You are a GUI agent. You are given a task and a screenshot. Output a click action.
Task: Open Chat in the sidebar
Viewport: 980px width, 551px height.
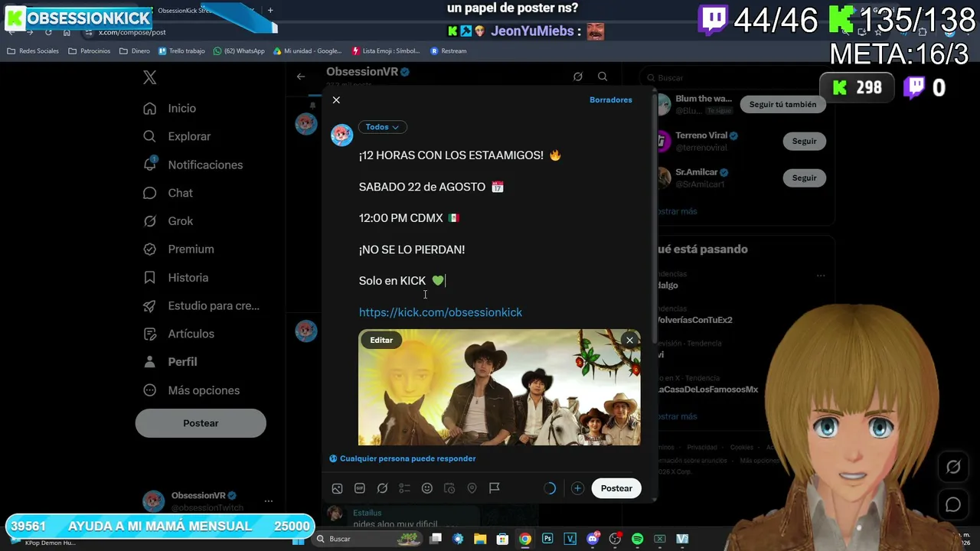tap(168, 193)
